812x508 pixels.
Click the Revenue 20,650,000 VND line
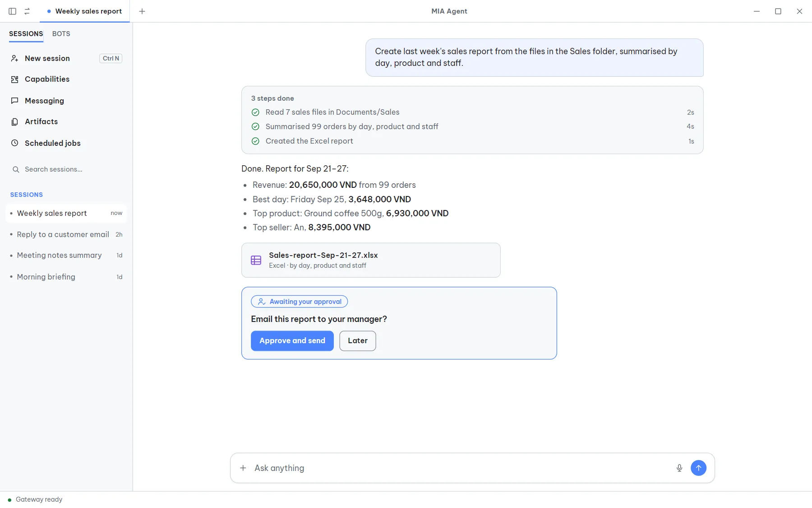334,185
